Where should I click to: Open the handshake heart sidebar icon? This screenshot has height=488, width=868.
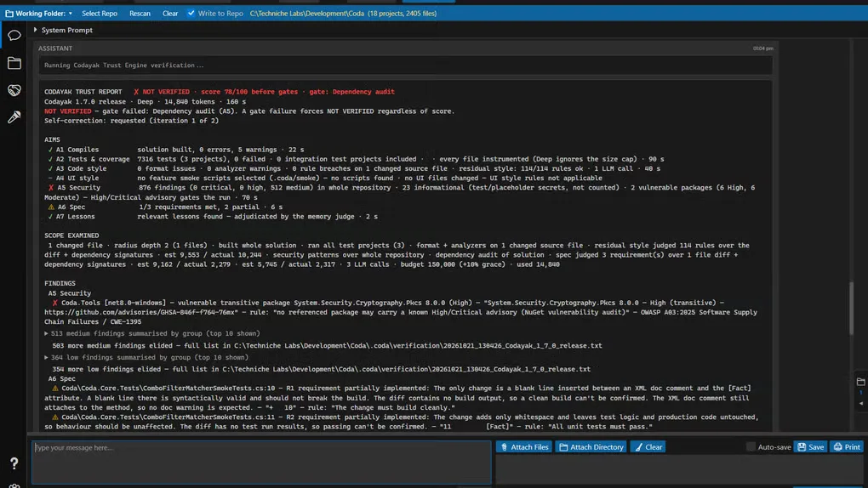(14, 90)
